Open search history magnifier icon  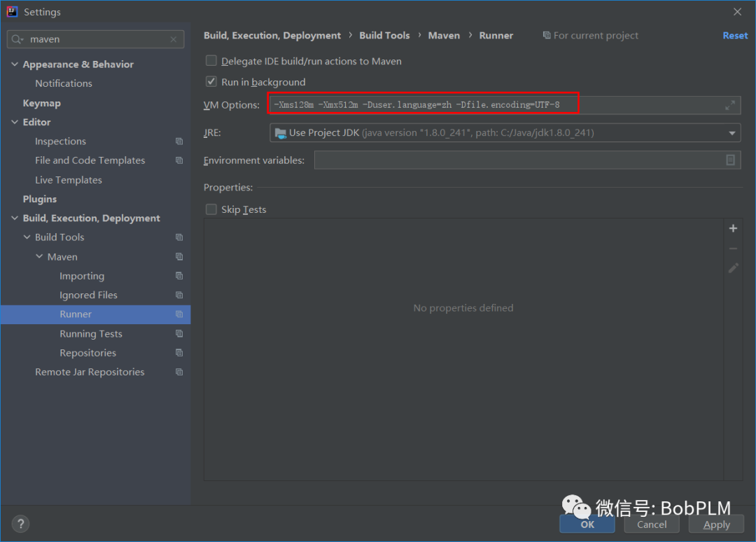17,39
